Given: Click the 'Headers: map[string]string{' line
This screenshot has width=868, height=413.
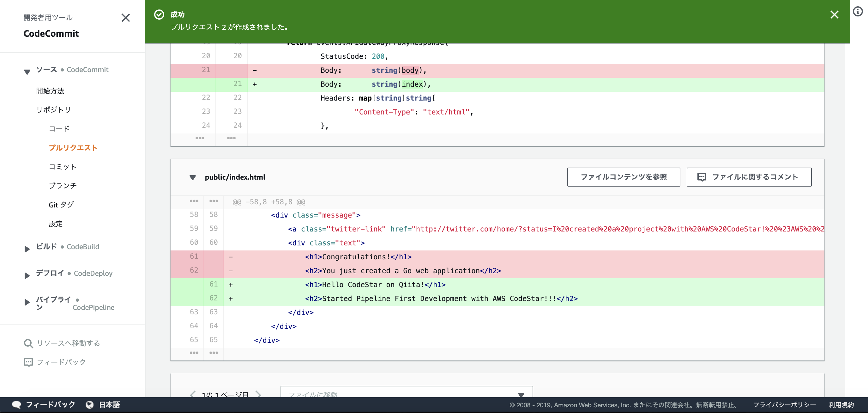Looking at the screenshot, I should tap(497, 98).
